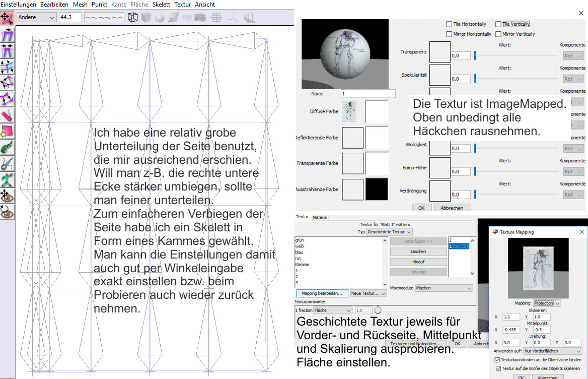Activate the skeleton bone tool icon

(x=7, y=180)
